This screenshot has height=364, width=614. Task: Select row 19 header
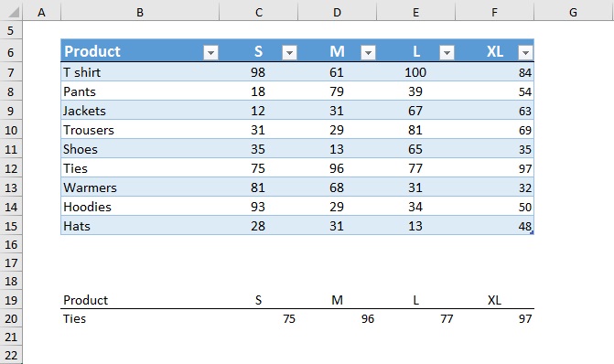11,300
